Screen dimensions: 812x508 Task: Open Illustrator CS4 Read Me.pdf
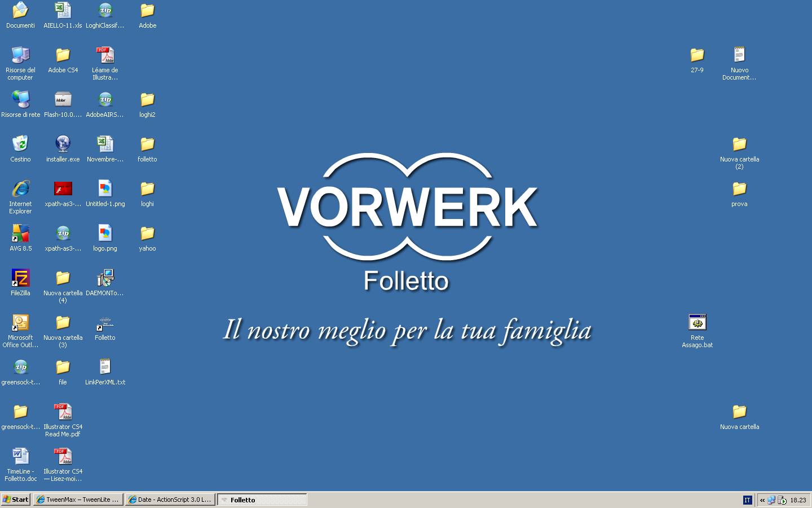tap(63, 411)
